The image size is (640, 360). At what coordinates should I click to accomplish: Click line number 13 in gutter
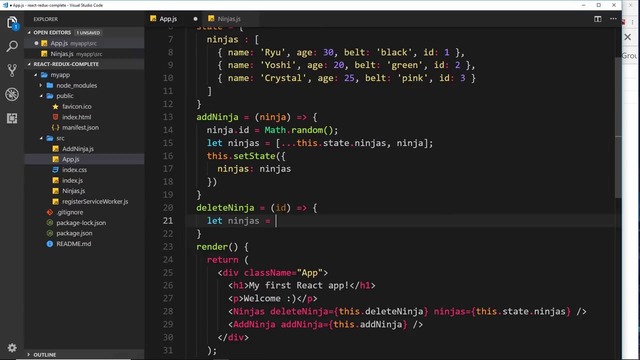(x=168, y=117)
